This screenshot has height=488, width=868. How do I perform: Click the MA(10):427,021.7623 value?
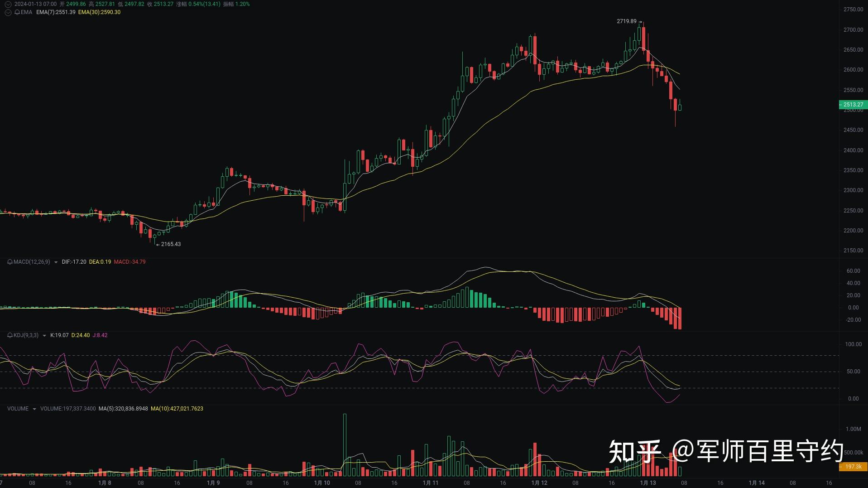tap(177, 409)
